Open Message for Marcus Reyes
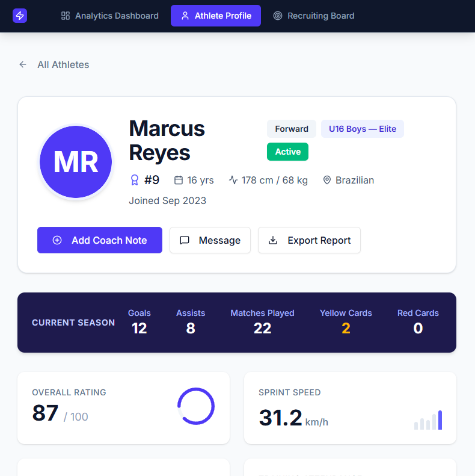The width and height of the screenshot is (475, 476). 210,240
